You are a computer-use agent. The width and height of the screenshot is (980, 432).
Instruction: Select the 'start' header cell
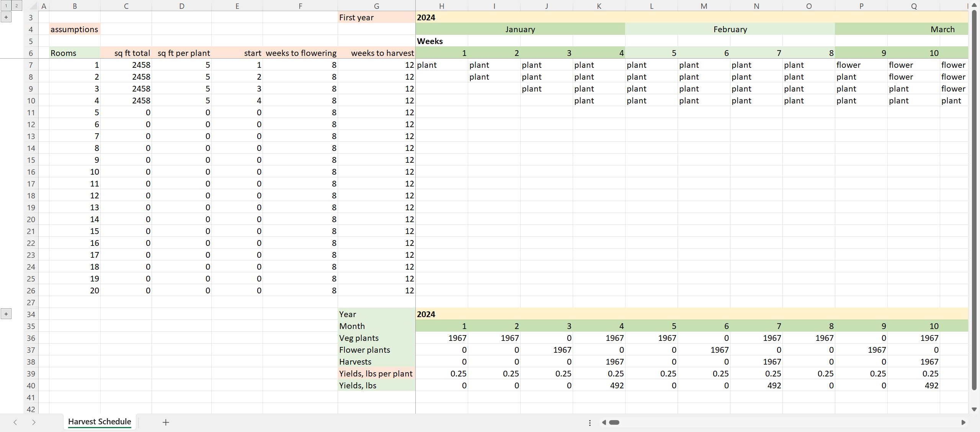[237, 53]
